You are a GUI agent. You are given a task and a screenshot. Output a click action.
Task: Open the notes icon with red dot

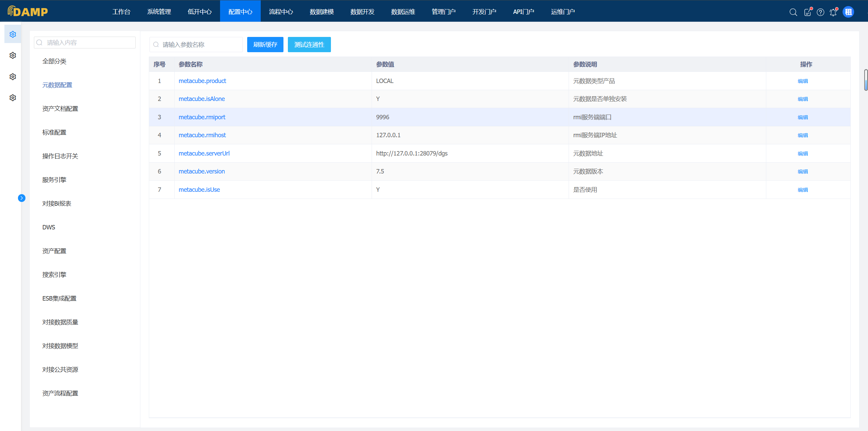(808, 12)
